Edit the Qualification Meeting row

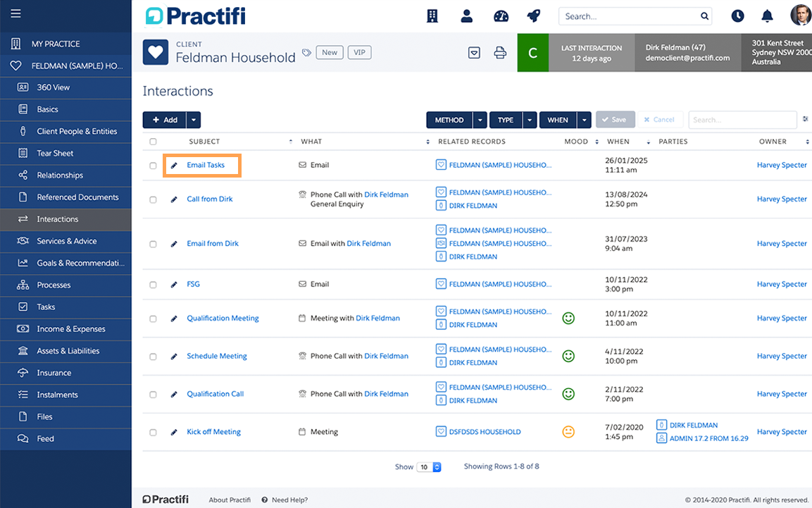coord(174,318)
